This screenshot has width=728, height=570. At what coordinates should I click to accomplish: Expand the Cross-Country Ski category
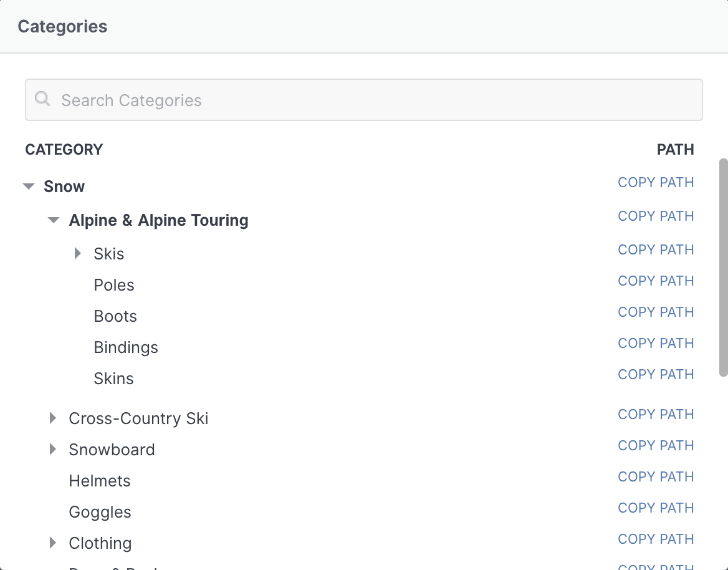[x=53, y=418]
